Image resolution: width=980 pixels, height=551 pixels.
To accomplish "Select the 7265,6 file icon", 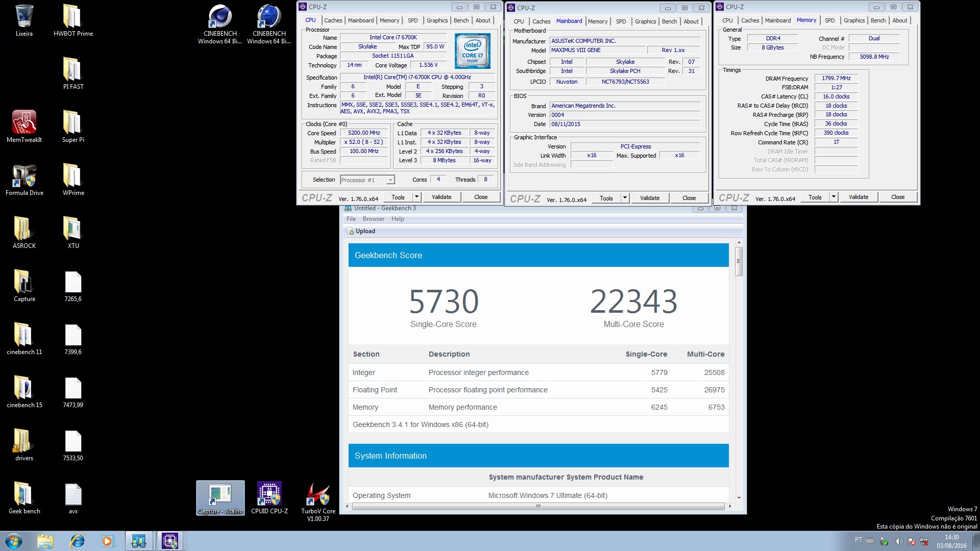I will pyautogui.click(x=73, y=286).
